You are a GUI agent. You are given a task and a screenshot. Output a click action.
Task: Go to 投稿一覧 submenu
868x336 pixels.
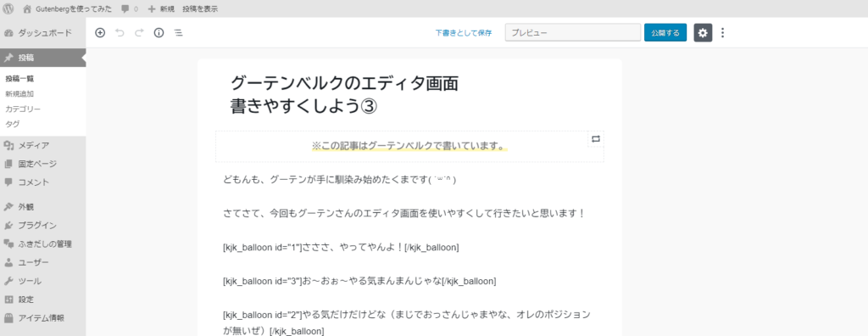[x=20, y=79]
